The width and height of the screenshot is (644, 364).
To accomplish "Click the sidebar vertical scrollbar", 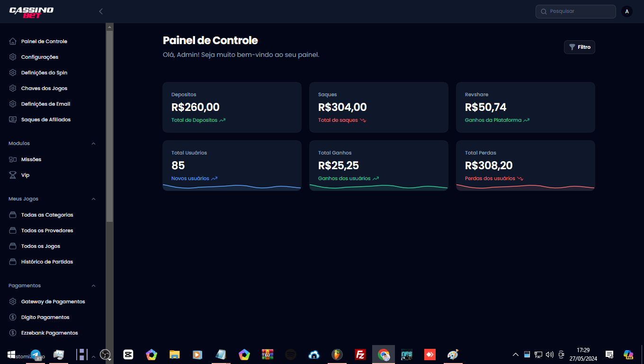I will click(x=109, y=126).
